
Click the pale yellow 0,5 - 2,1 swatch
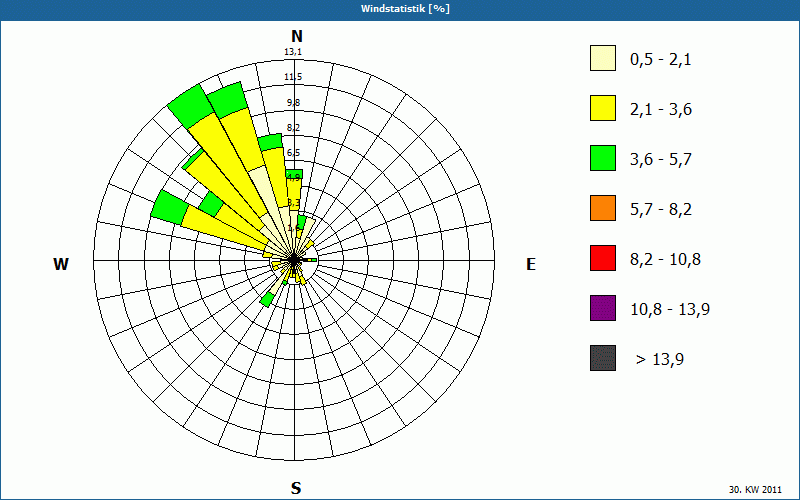[x=603, y=58]
